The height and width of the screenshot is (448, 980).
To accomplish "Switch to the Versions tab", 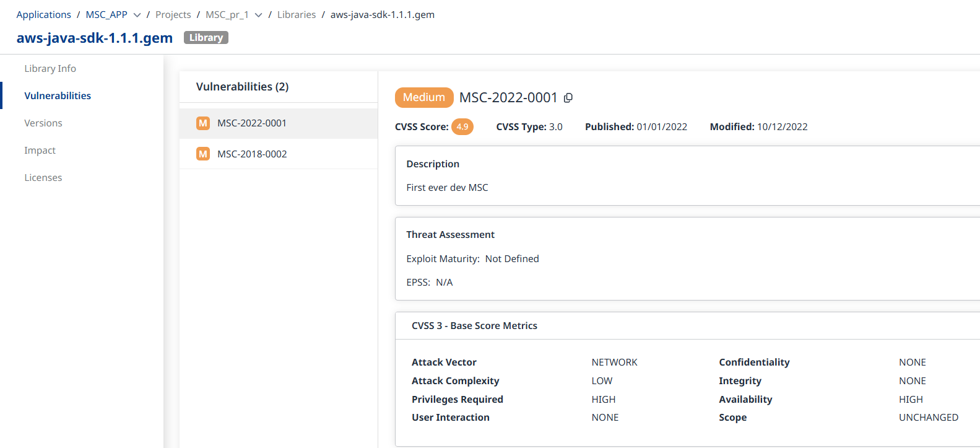I will tap(43, 123).
